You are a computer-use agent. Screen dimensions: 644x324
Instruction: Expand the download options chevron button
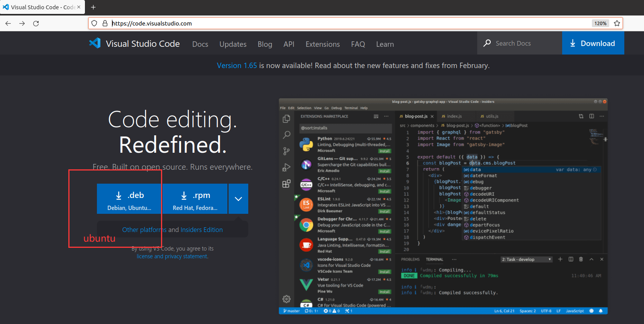[238, 199]
